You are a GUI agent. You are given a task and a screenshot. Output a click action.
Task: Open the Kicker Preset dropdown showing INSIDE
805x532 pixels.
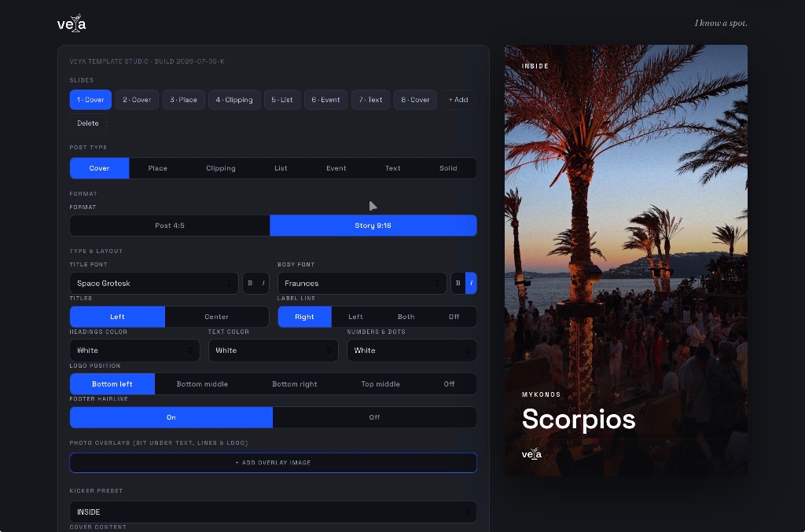point(273,512)
